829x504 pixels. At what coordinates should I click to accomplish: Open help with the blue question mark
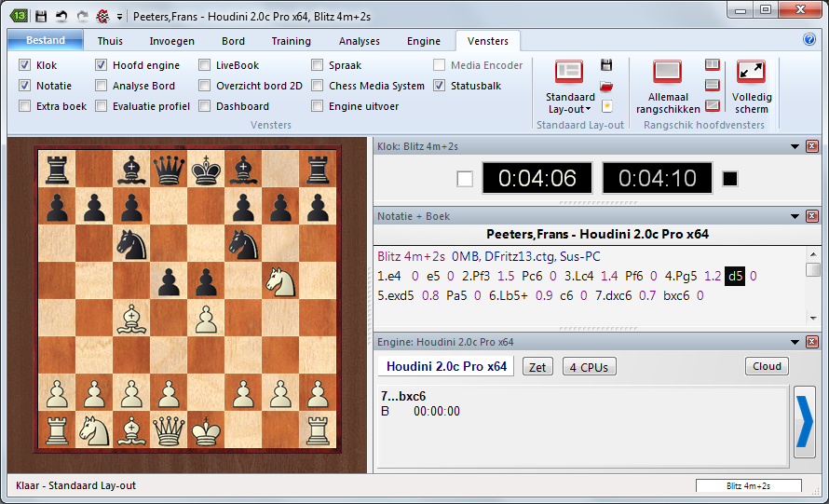point(809,40)
